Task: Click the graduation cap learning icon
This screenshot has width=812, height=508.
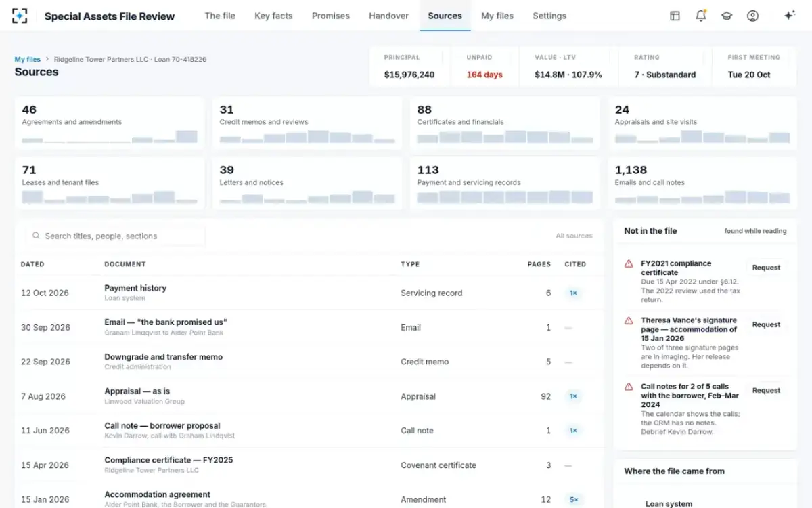Action: pyautogui.click(x=727, y=16)
